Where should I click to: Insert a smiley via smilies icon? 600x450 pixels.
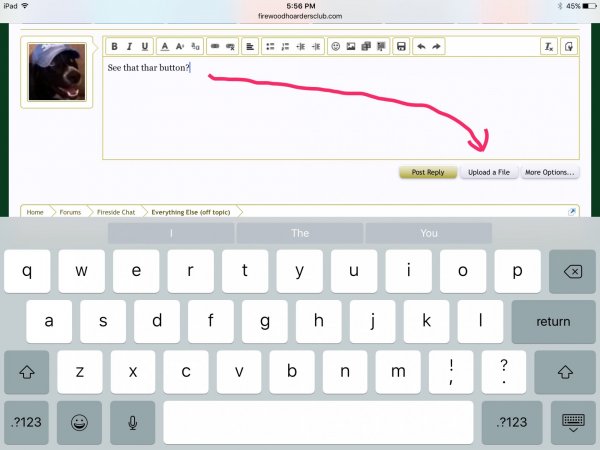335,46
